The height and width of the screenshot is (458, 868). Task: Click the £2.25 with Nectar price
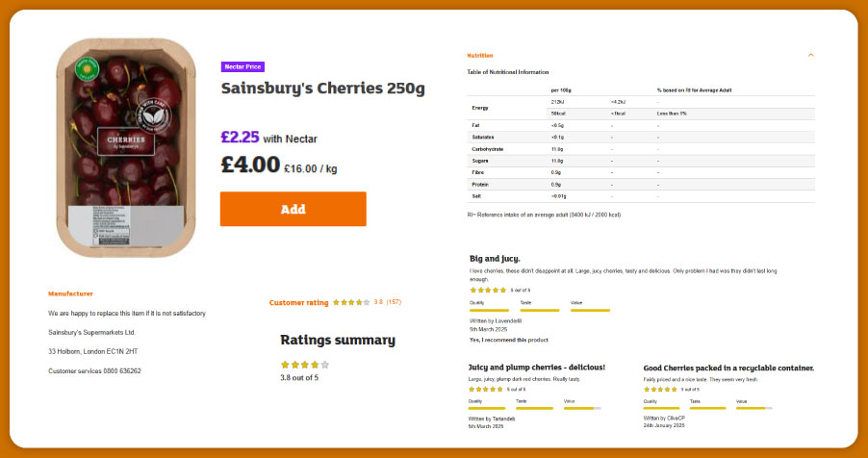(261, 137)
